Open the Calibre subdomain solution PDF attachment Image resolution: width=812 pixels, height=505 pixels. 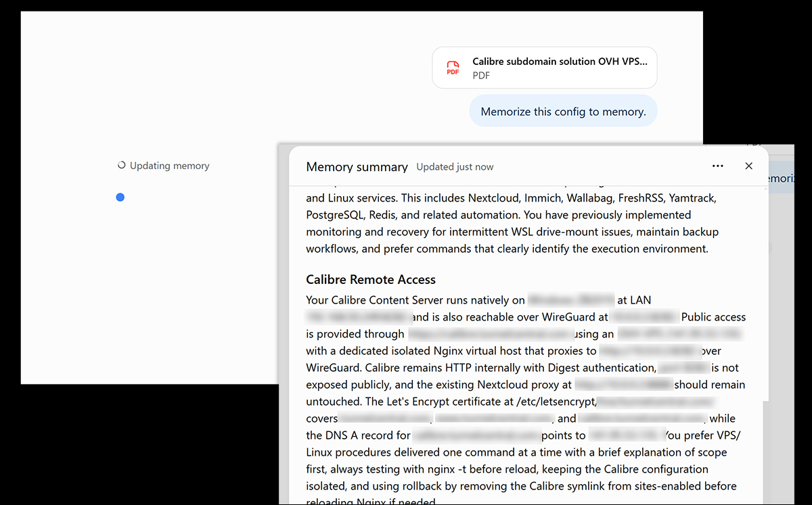pos(545,68)
